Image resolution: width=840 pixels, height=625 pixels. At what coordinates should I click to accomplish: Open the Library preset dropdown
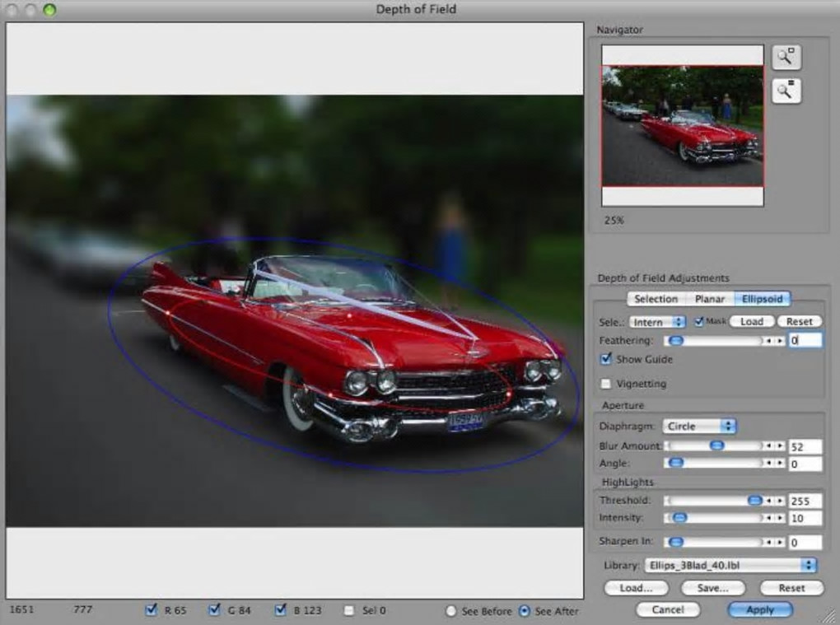point(730,565)
